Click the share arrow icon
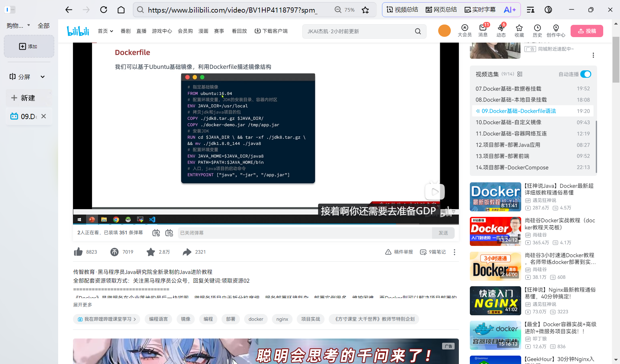 tap(187, 252)
